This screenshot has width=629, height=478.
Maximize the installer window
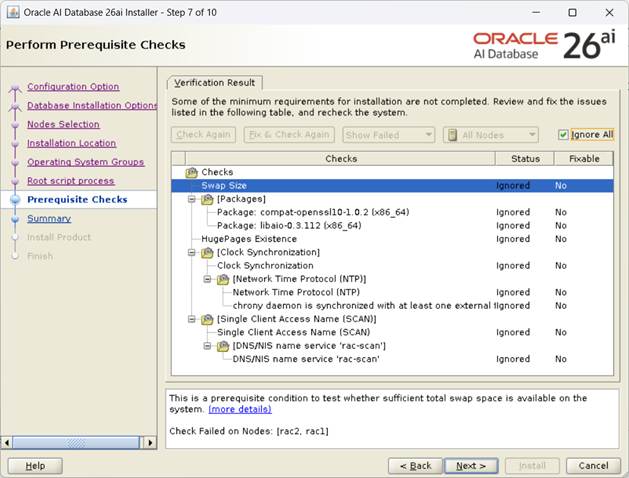tap(572, 12)
